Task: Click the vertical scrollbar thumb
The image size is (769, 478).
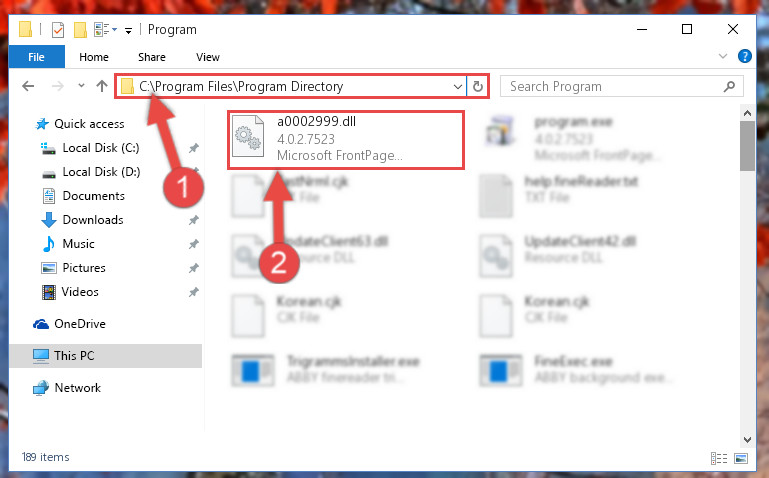Action: (x=747, y=146)
